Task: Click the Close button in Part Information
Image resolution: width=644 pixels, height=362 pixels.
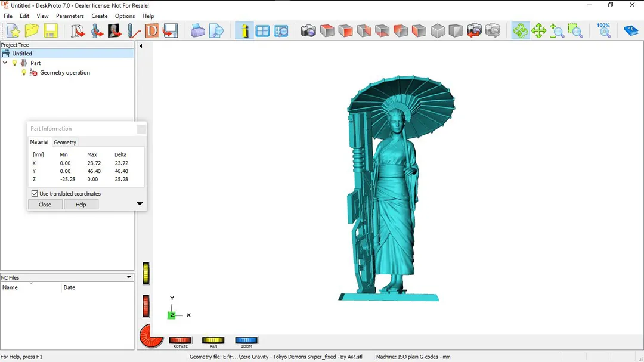Action: 45,205
